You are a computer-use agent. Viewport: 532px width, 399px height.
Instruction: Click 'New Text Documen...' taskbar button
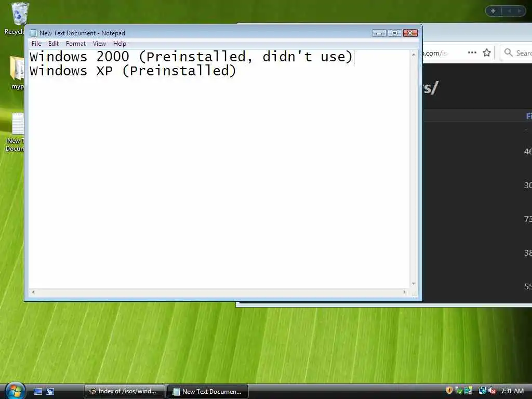(x=208, y=391)
